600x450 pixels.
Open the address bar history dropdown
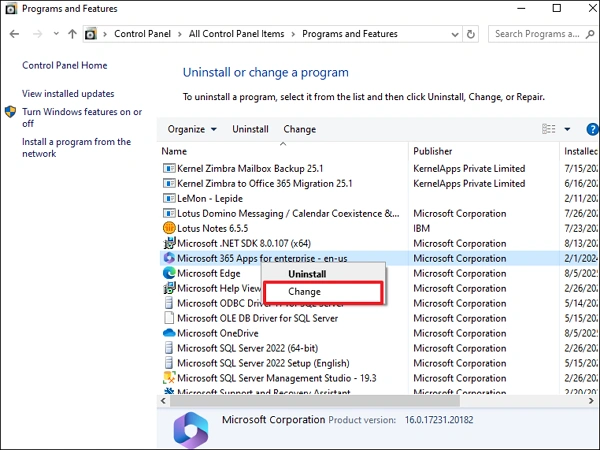tap(455, 34)
